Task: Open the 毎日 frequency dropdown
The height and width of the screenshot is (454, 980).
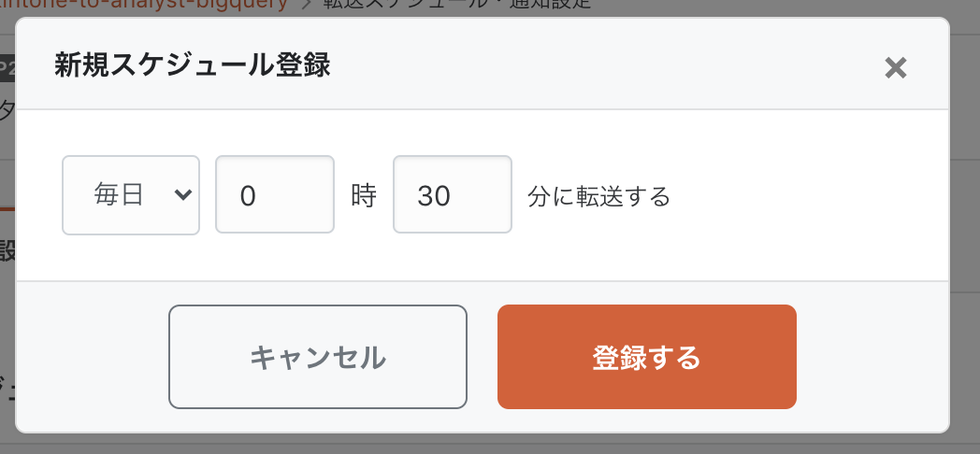Action: click(130, 194)
